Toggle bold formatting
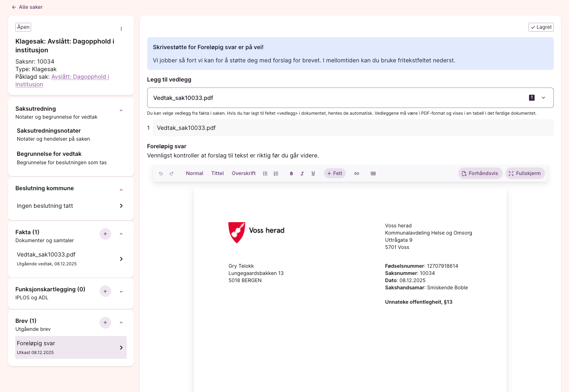The width and height of the screenshot is (569, 392). click(291, 173)
